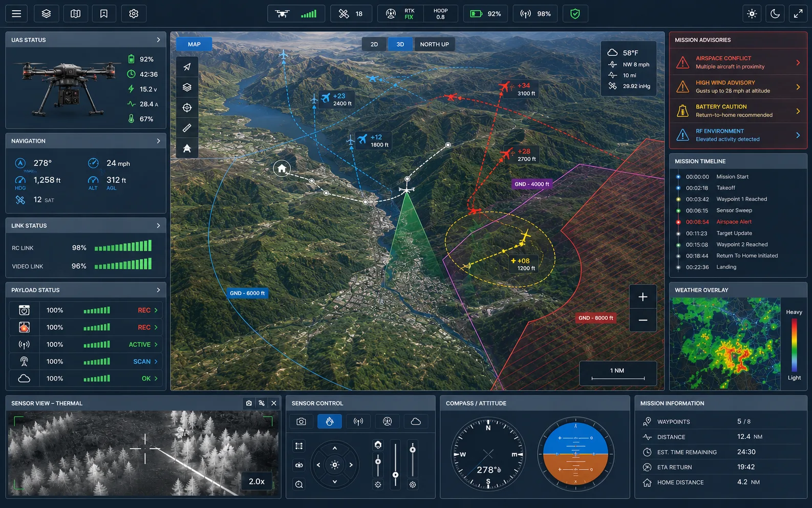Open the AIRSPACE CONFLICT advisory
Image resolution: width=812 pixels, height=508 pixels.
(x=738, y=62)
